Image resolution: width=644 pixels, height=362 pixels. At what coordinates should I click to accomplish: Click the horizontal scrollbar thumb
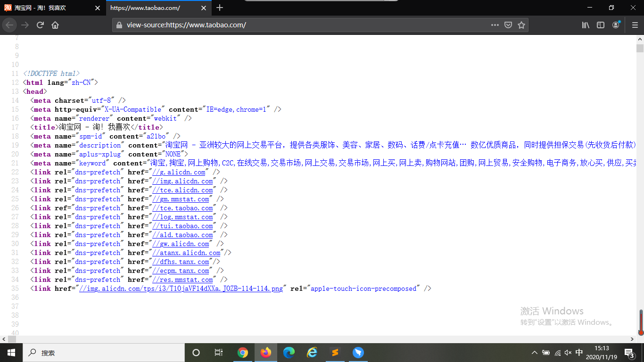(x=12, y=339)
